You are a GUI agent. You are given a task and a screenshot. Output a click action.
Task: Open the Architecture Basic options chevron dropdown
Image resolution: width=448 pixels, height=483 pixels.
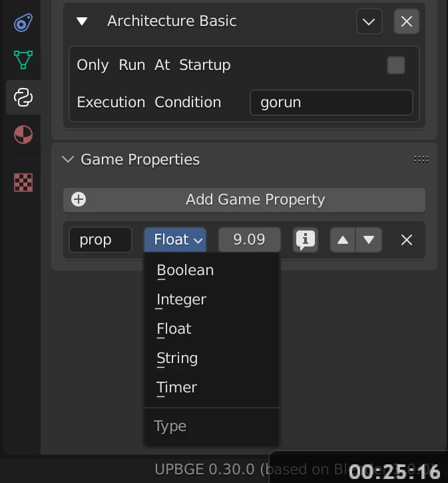point(369,22)
